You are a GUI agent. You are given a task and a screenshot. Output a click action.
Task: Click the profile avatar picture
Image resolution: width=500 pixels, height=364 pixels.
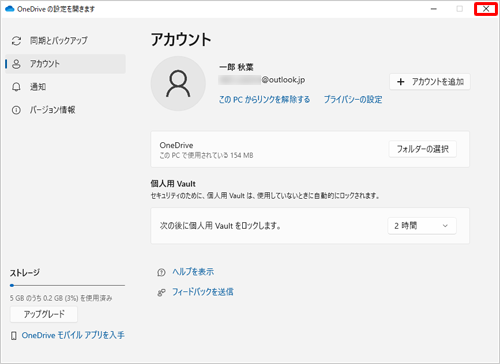pos(178,83)
